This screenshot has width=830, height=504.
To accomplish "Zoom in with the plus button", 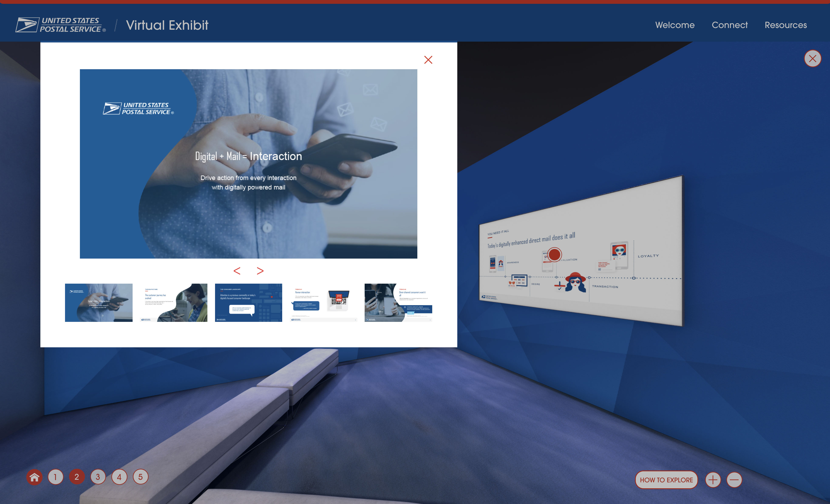I will (x=713, y=480).
